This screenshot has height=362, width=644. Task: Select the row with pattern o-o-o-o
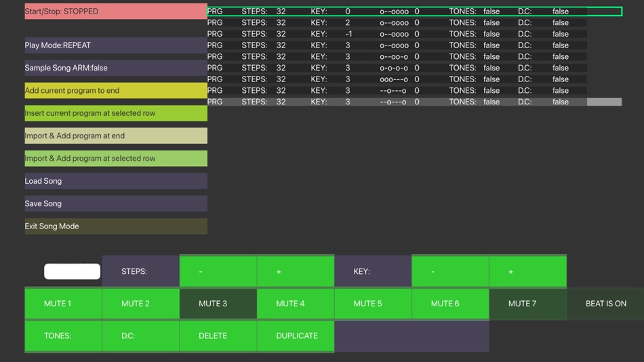[397, 68]
